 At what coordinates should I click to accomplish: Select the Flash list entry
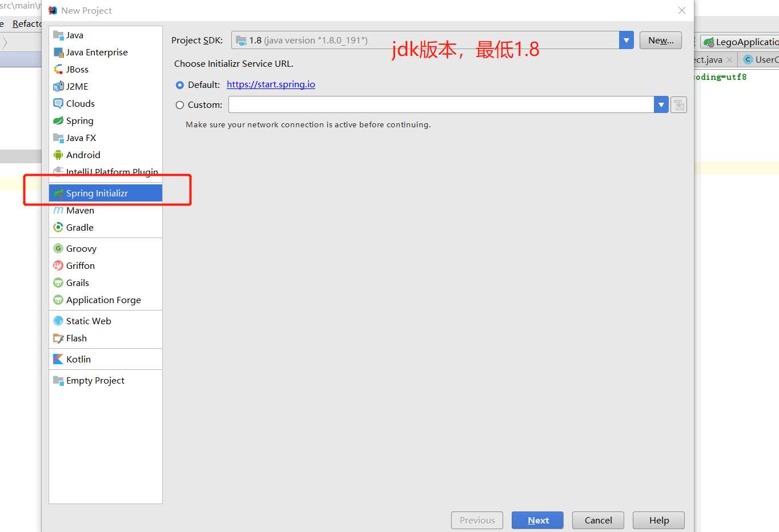(x=106, y=338)
